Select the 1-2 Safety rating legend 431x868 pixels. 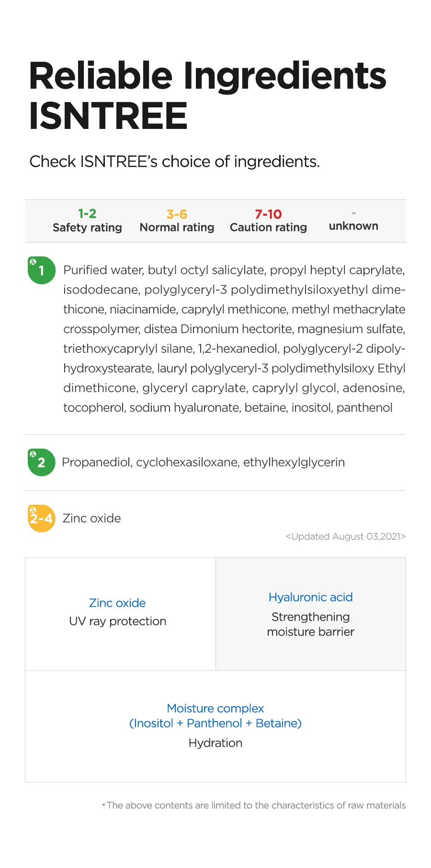pyautogui.click(x=87, y=220)
